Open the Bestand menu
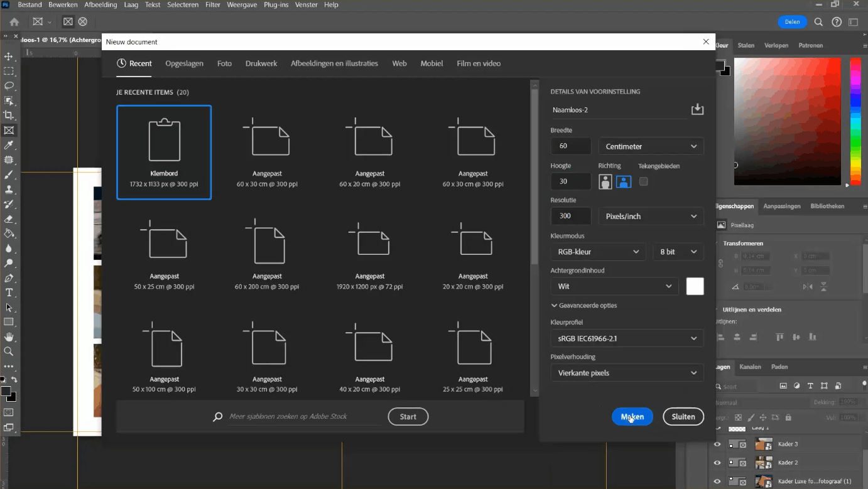This screenshot has height=489, width=868. click(x=30, y=4)
